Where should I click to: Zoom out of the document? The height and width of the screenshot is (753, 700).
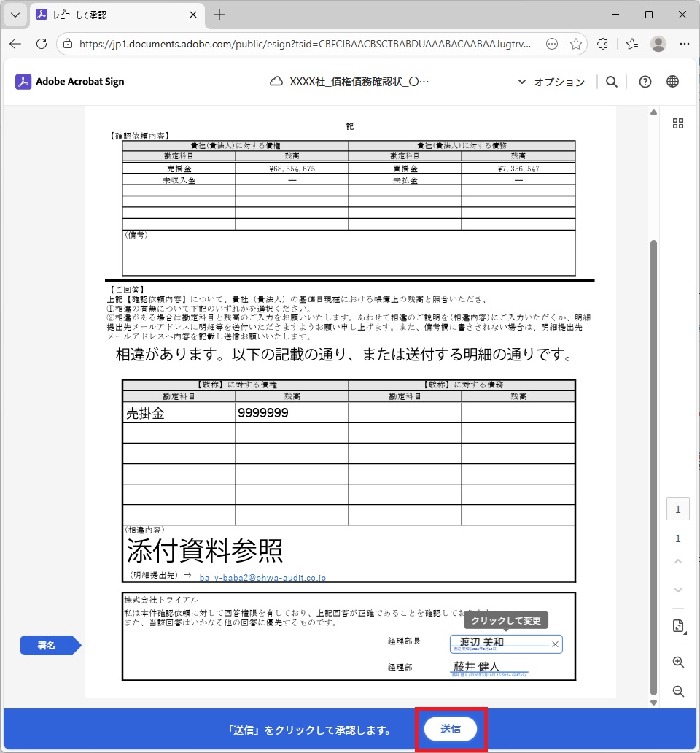[678, 691]
